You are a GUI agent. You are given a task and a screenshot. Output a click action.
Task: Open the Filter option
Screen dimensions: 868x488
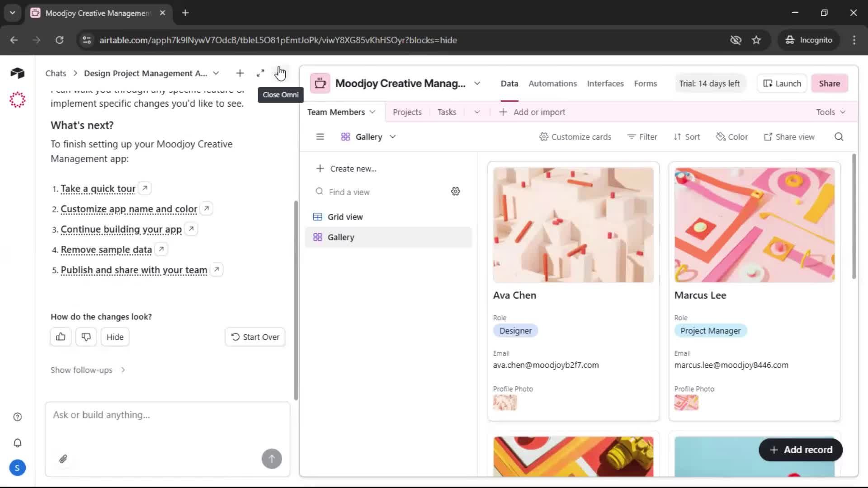pos(642,137)
